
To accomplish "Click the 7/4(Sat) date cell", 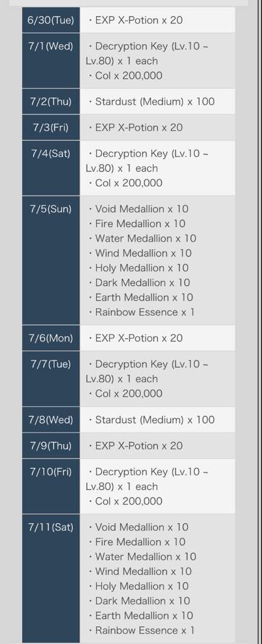I will click(51, 168).
